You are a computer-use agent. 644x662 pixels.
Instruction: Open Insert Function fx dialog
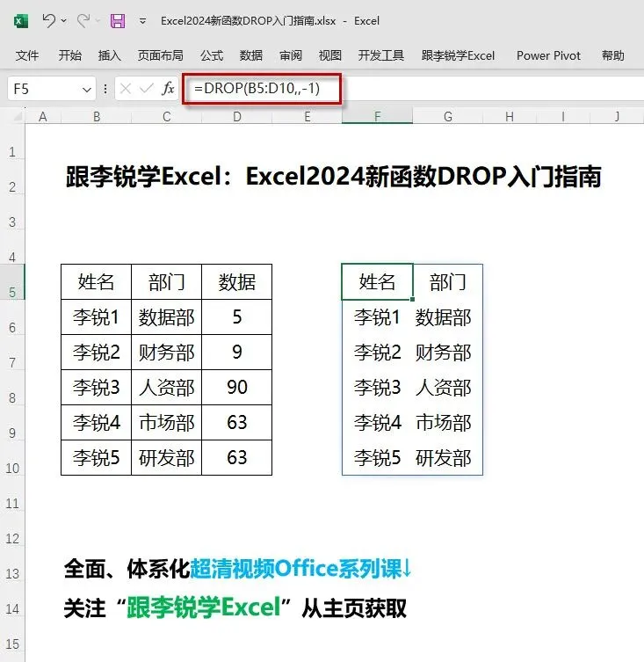168,89
